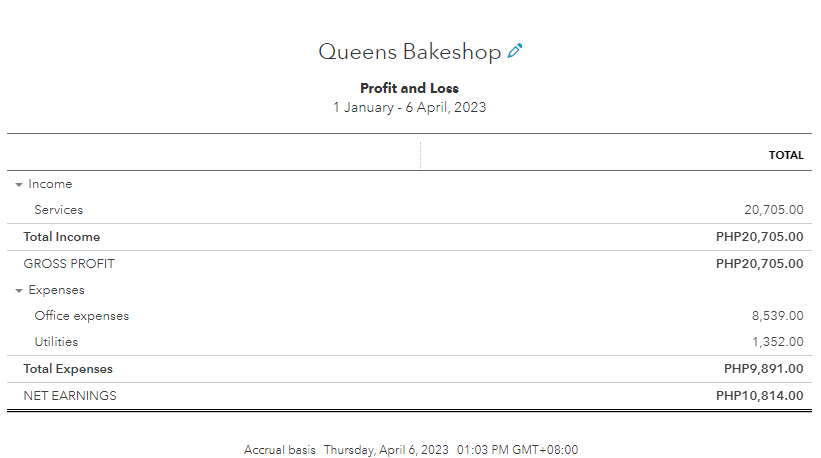Collapse the Expenses section arrow

(19, 291)
